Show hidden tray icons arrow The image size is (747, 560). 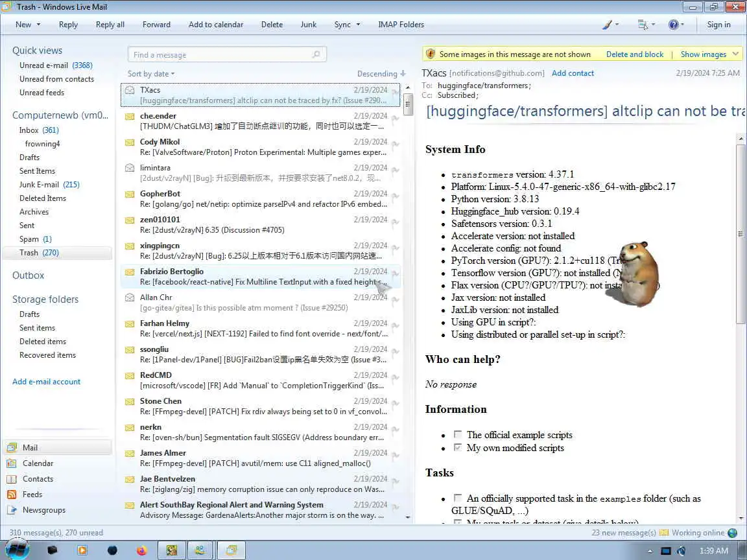650,551
